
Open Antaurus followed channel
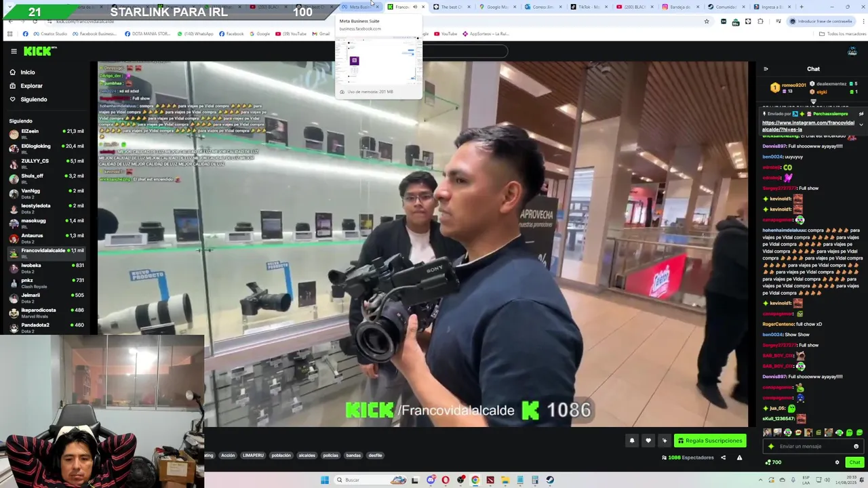46,238
